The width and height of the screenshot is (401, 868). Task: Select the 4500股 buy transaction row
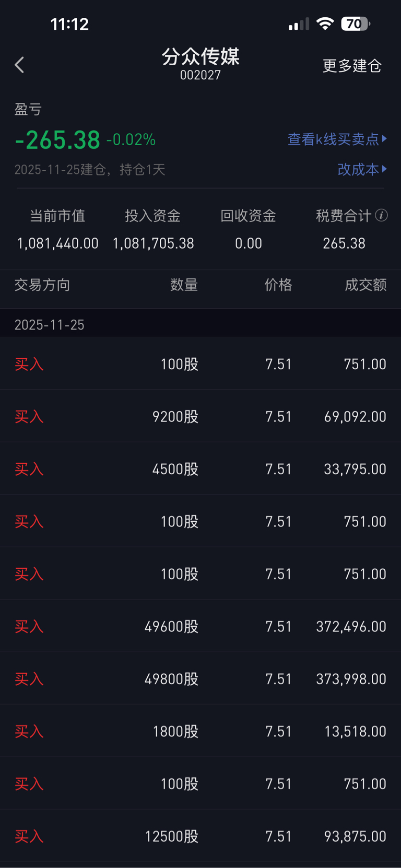pyautogui.click(x=200, y=469)
